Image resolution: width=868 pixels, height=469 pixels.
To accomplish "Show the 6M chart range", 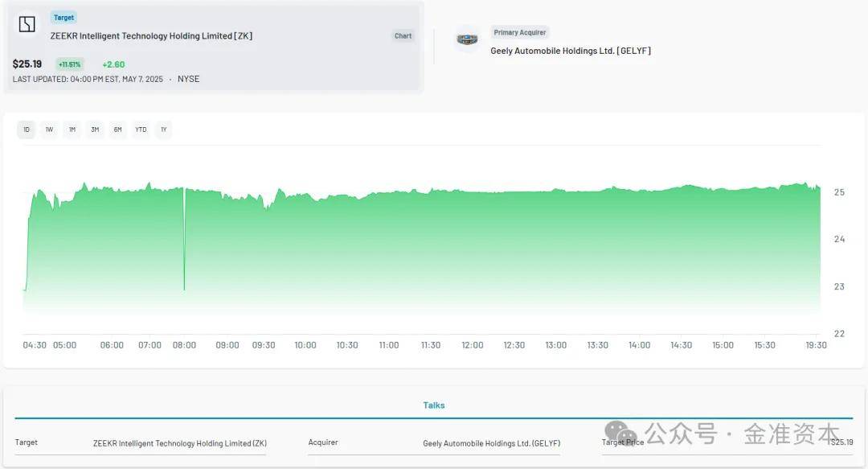I will [x=118, y=130].
